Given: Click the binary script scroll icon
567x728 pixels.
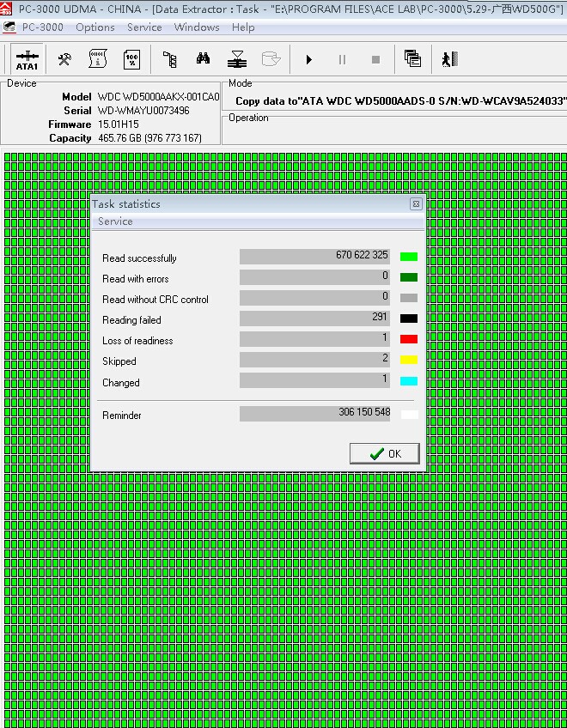Looking at the screenshot, I should click(x=98, y=59).
